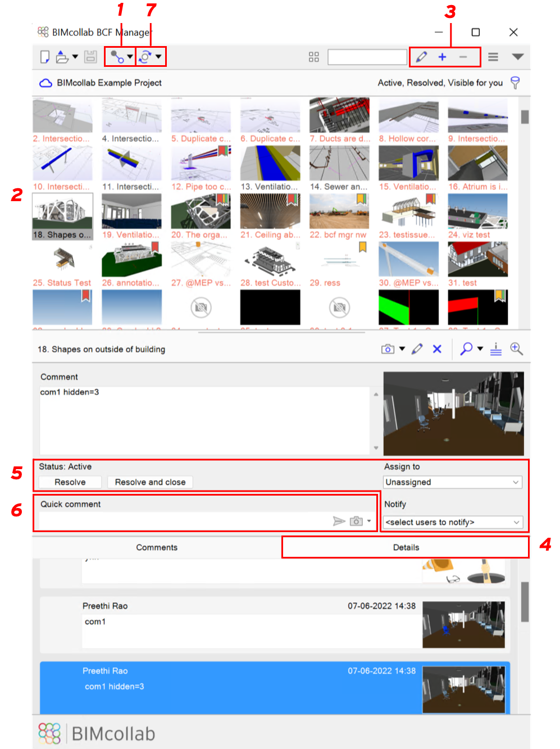Focus the search field in the top toolbar
Viewport: 560px width, 749px height.
[x=367, y=57]
